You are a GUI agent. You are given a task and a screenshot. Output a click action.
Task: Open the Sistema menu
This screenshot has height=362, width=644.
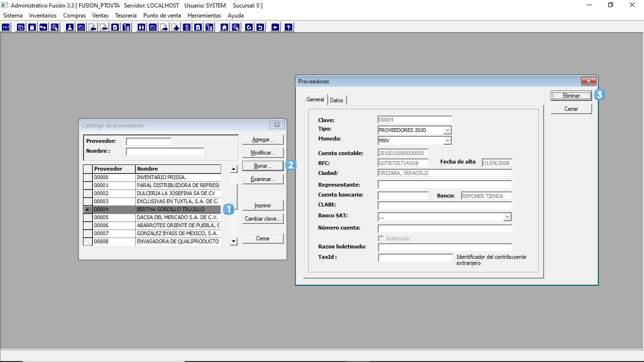pos(13,16)
